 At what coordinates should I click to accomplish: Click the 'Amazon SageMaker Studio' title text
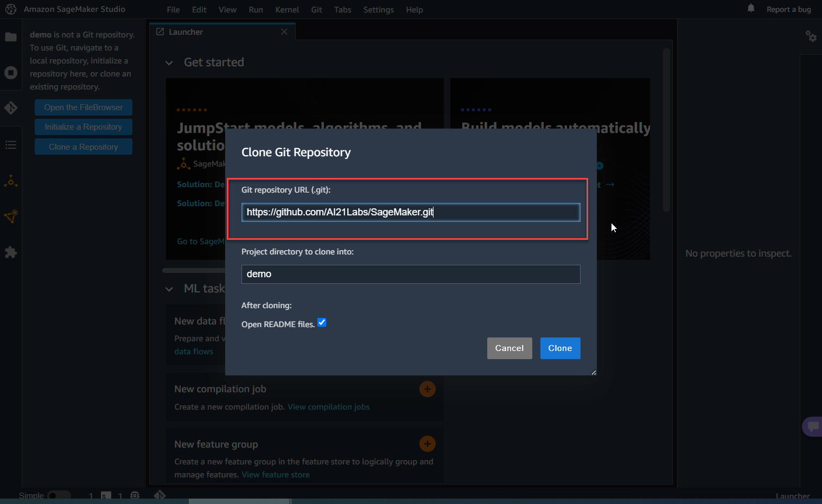(74, 9)
